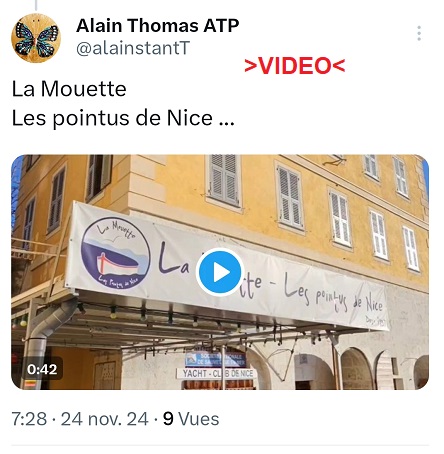
Task: Click the Alain Thomas ATP display name
Action: pos(157,25)
